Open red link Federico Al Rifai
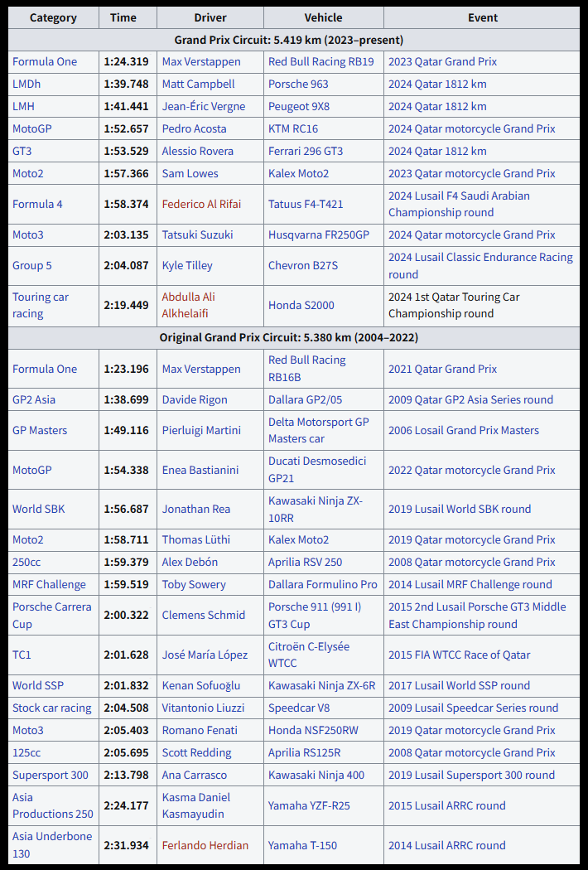Image resolution: width=588 pixels, height=870 pixels. (201, 204)
